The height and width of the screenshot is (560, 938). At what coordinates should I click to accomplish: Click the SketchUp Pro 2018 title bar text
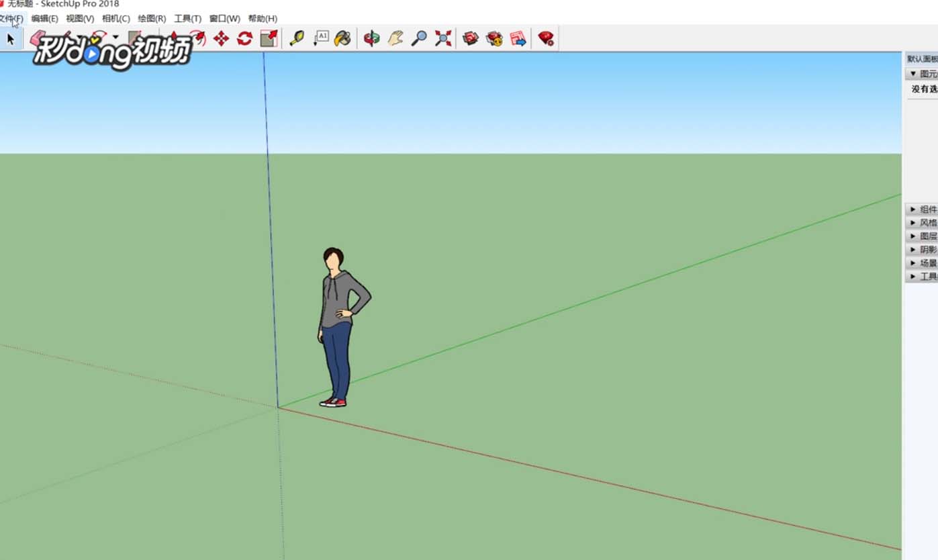[80, 4]
